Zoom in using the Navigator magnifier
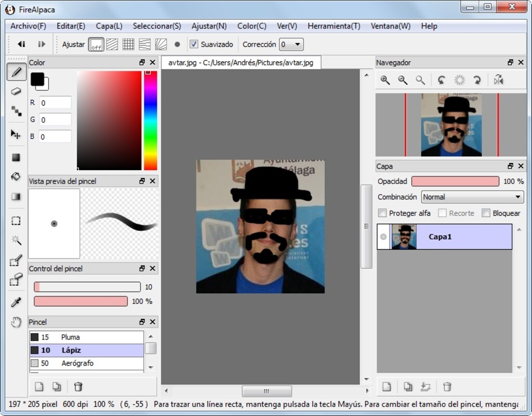This screenshot has height=416, width=532. point(385,80)
